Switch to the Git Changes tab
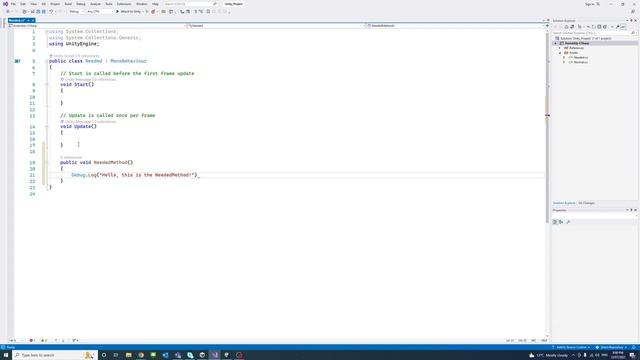This screenshot has height=360, width=640. click(x=587, y=203)
